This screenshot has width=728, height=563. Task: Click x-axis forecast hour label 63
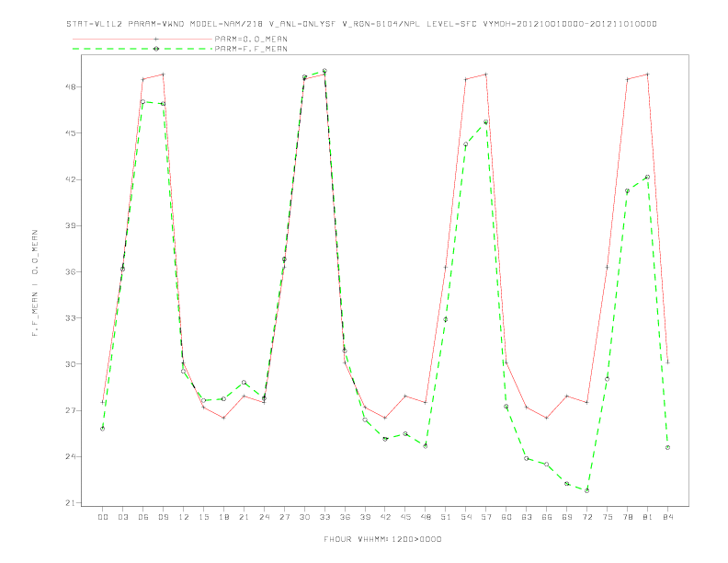point(527,517)
